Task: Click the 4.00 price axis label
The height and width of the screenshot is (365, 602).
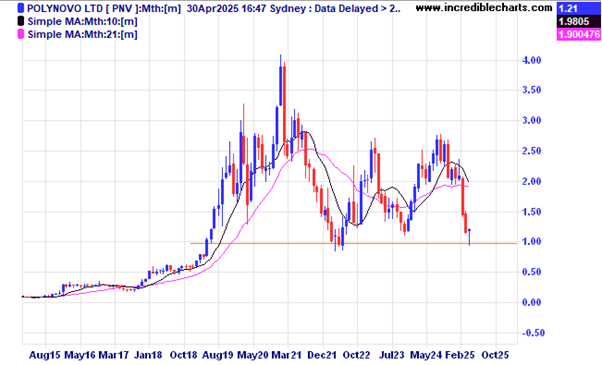Action: point(531,60)
